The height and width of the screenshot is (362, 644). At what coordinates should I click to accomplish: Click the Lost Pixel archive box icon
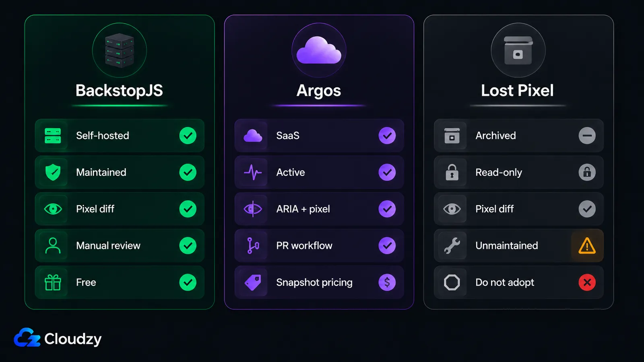point(518,51)
